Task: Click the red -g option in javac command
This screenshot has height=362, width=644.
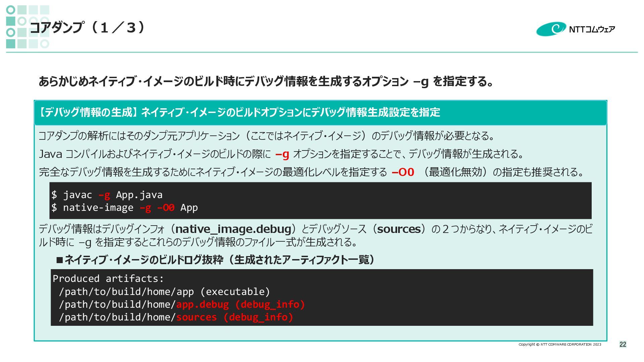Action: coord(104,195)
